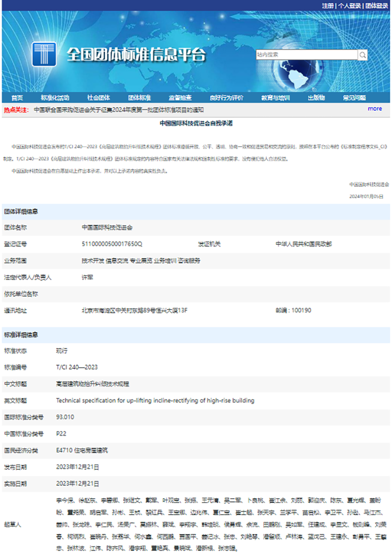This screenshot has width=392, height=554.
Task: Open the hot news item about 中国联合国采购促进会
Action: tap(119, 110)
